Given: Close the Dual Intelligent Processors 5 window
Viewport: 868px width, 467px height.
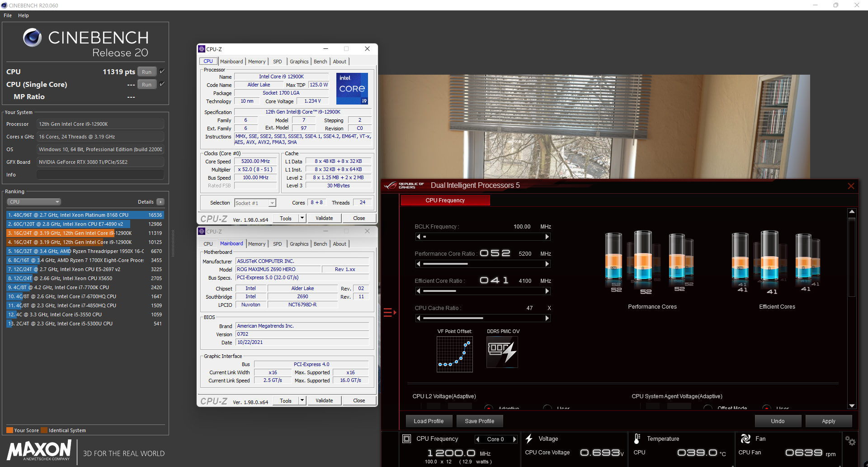Looking at the screenshot, I should pyautogui.click(x=851, y=186).
